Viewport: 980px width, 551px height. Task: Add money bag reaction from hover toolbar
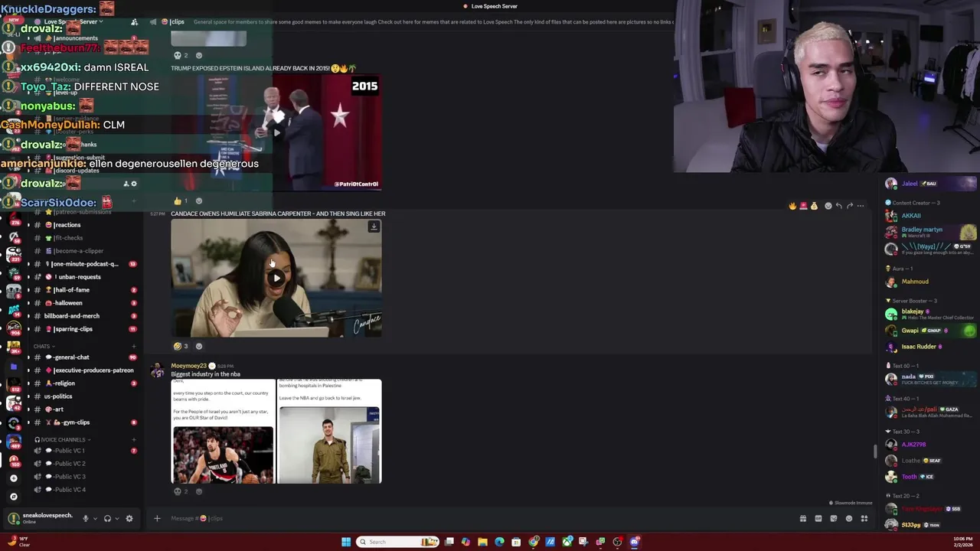click(814, 206)
